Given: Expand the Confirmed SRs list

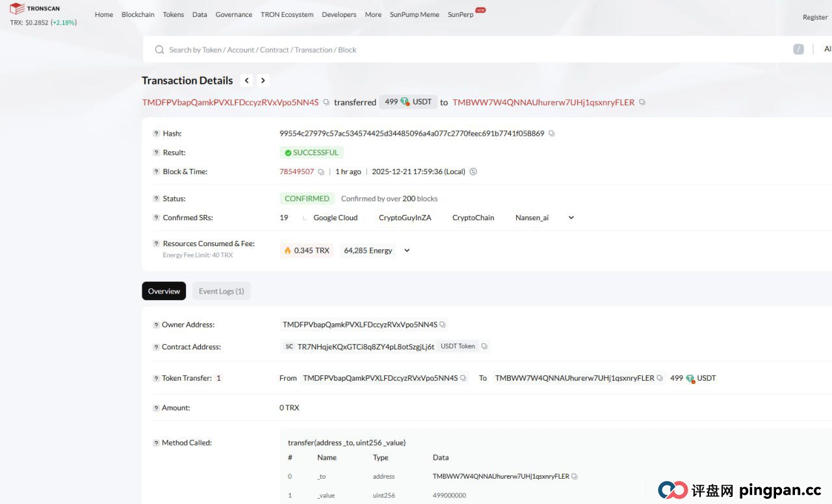Looking at the screenshot, I should (571, 218).
